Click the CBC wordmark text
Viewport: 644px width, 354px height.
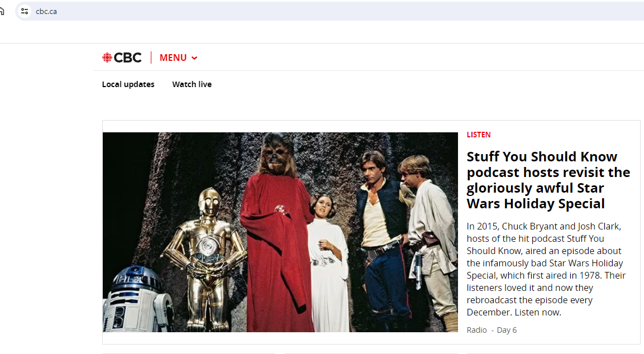128,58
